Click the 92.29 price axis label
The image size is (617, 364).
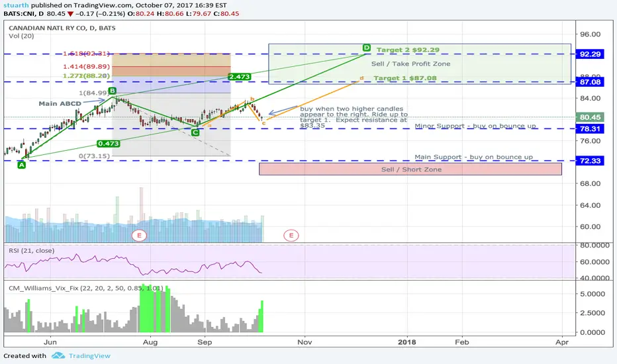[x=591, y=54]
